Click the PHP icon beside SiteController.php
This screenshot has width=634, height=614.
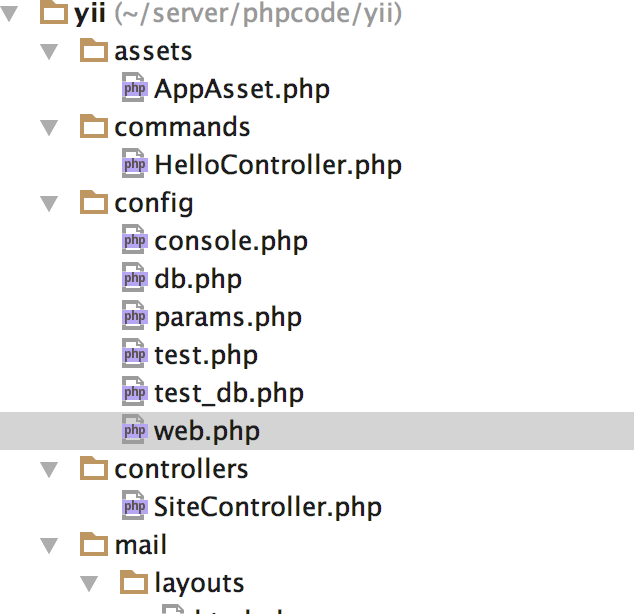135,506
